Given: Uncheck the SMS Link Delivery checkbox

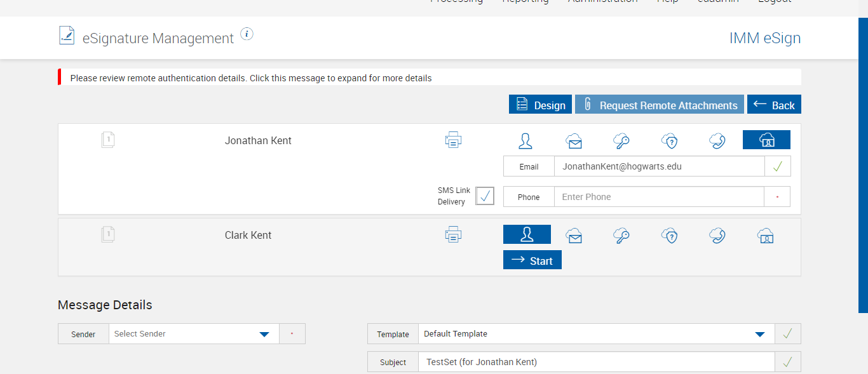Looking at the screenshot, I should (x=485, y=196).
